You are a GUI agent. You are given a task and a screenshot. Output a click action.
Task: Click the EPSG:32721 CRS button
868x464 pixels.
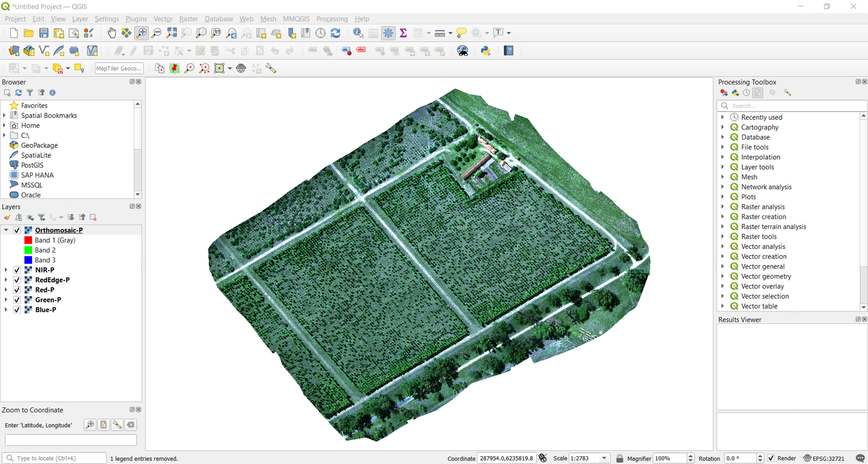pyautogui.click(x=824, y=458)
